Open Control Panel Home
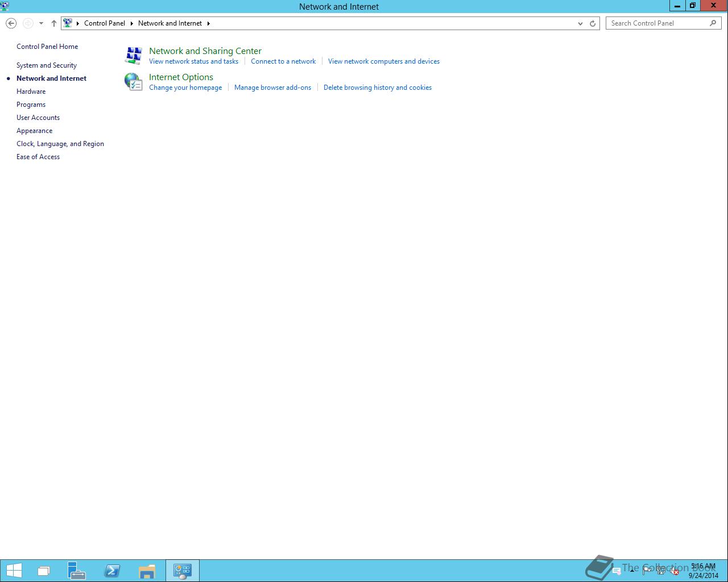728x582 pixels. point(47,47)
